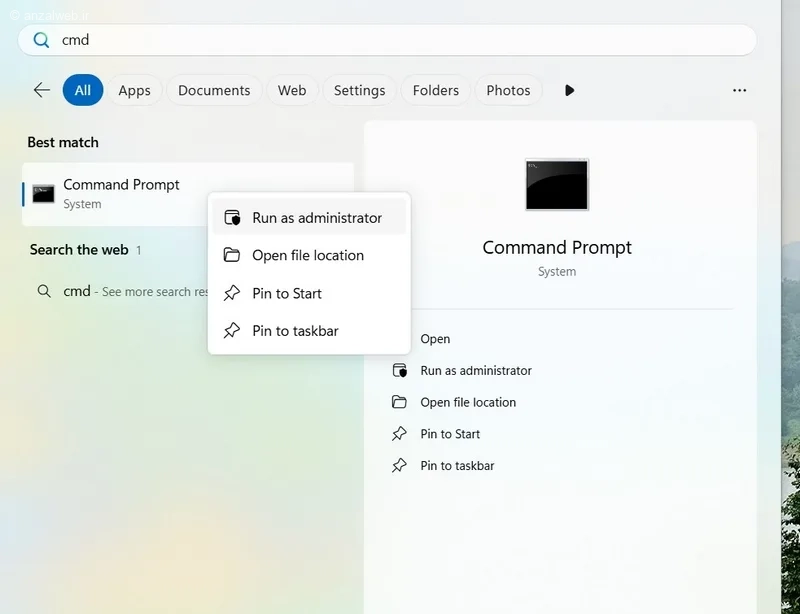The image size is (800, 614).
Task: Click Open in the details pane
Action: [435, 339]
